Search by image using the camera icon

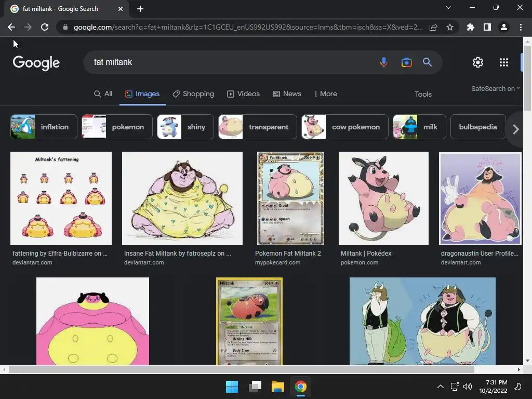(406, 62)
